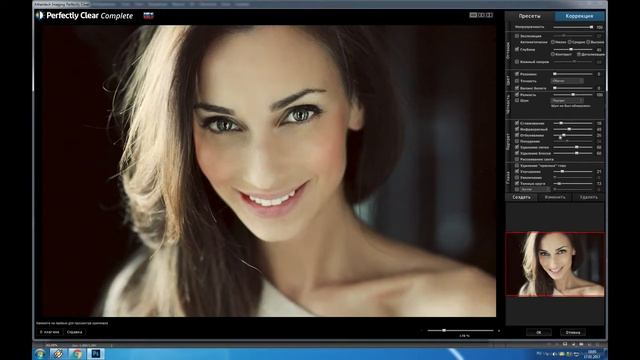
Task: Confirm with the OK button
Action: pos(539,332)
